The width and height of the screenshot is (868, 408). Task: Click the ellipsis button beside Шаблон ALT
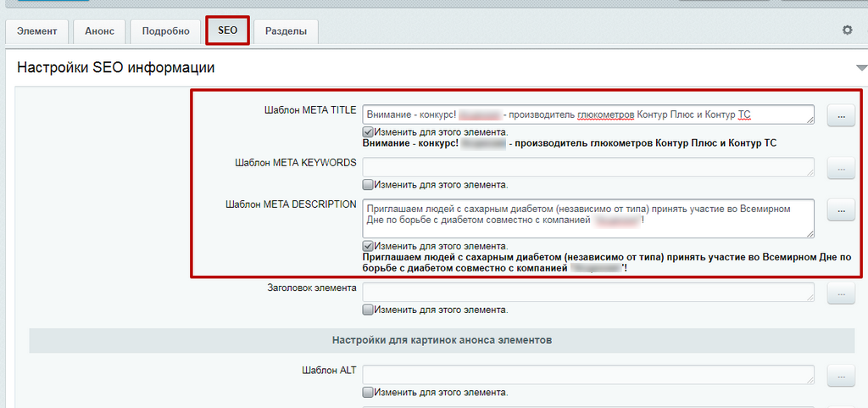click(x=842, y=376)
